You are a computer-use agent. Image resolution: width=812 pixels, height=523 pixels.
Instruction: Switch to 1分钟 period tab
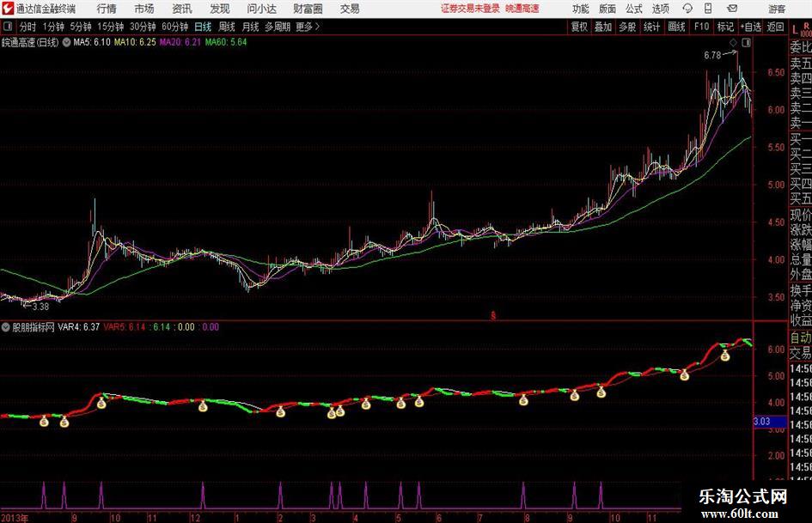(52, 27)
